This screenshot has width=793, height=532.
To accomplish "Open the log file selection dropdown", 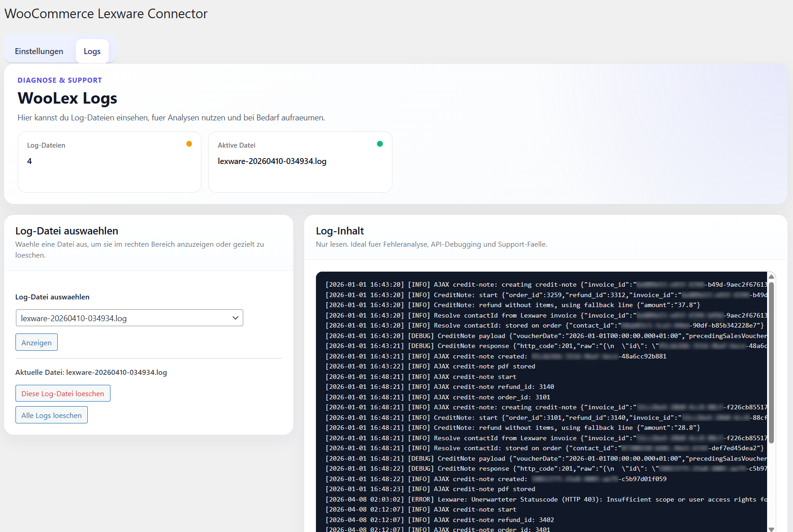I will pyautogui.click(x=130, y=318).
